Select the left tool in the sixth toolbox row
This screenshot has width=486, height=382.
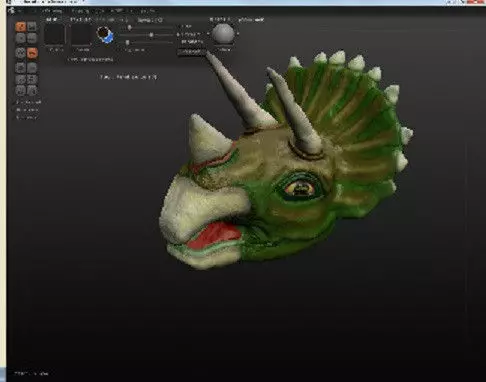pyautogui.click(x=21, y=91)
